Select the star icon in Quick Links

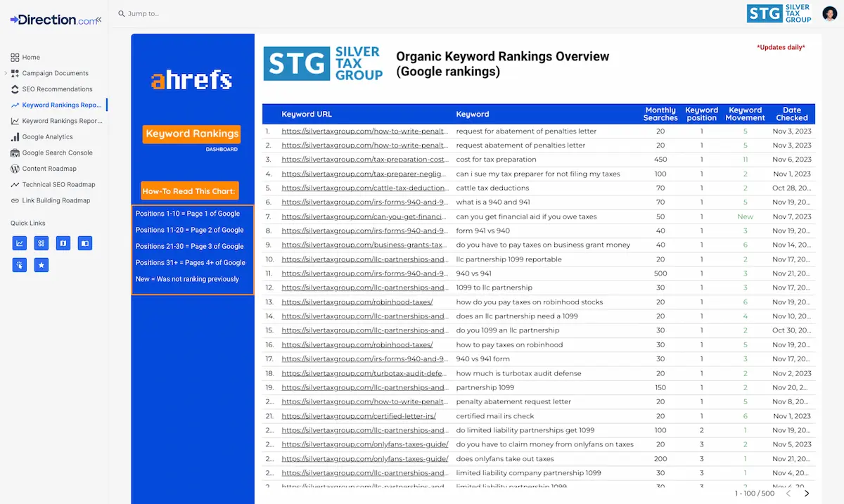point(41,265)
